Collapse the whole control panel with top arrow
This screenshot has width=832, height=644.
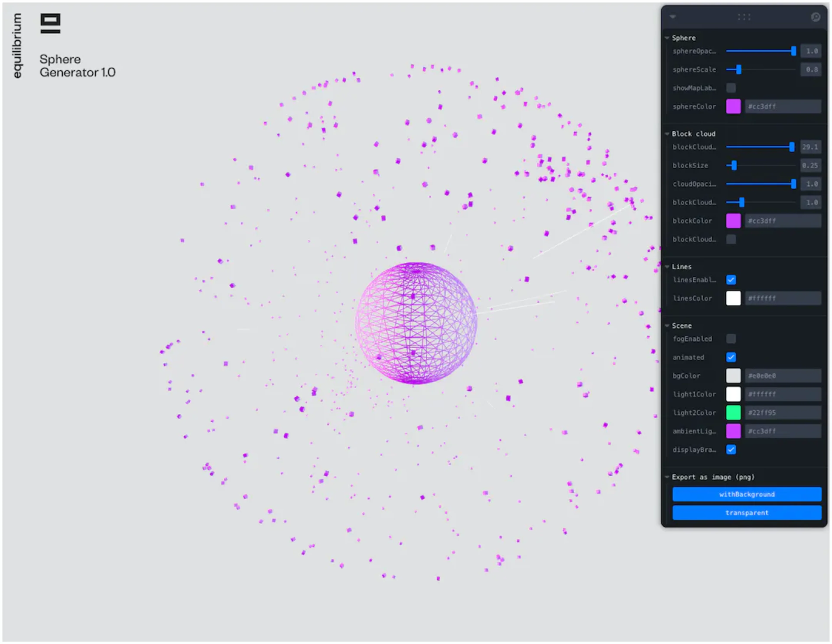click(x=673, y=17)
